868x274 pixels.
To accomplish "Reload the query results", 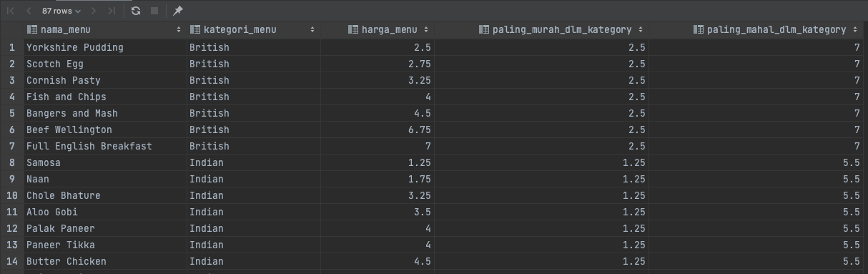I will coord(136,11).
